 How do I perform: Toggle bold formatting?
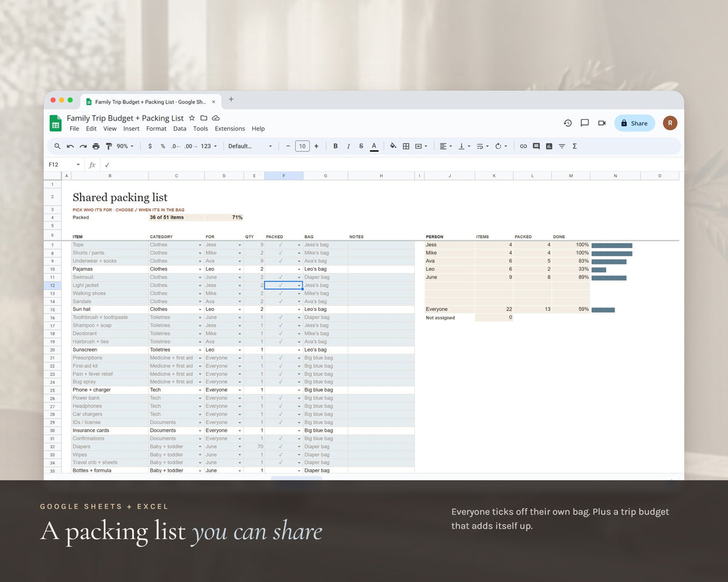(x=335, y=146)
